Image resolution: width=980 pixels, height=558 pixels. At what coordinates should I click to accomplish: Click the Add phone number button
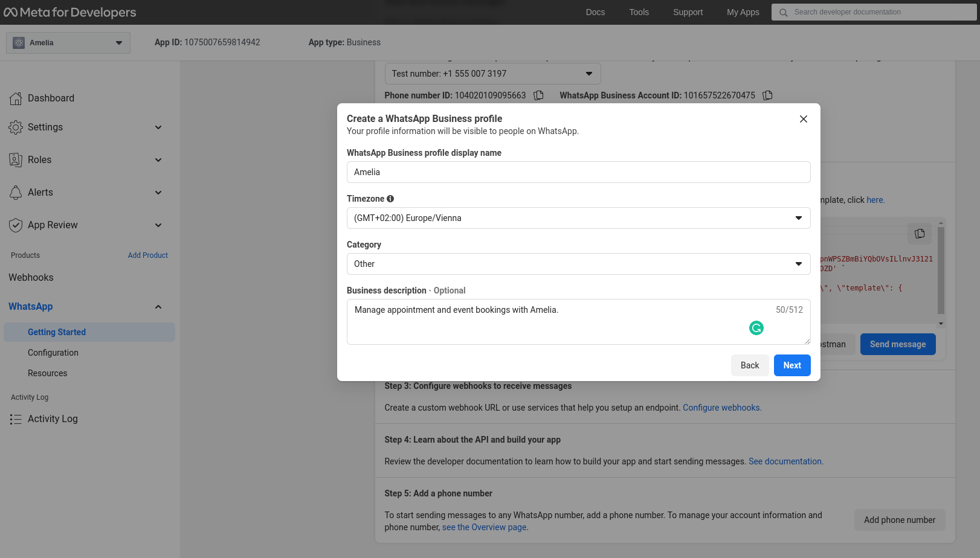pos(900,520)
